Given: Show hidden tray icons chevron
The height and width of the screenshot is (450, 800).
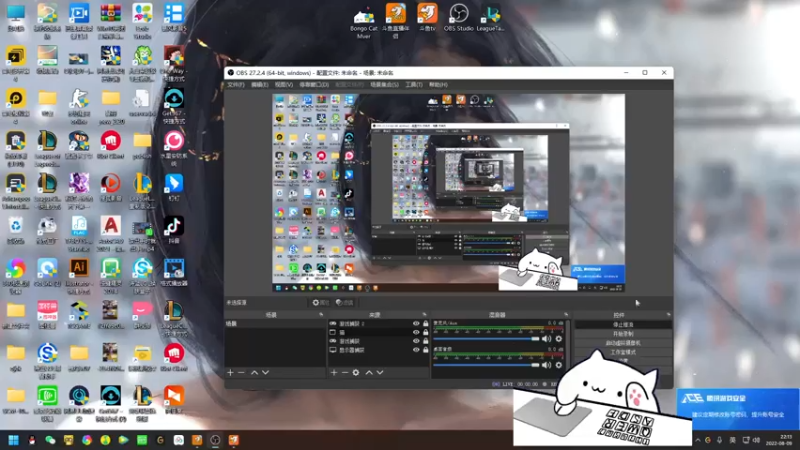Looking at the screenshot, I should [x=697, y=440].
